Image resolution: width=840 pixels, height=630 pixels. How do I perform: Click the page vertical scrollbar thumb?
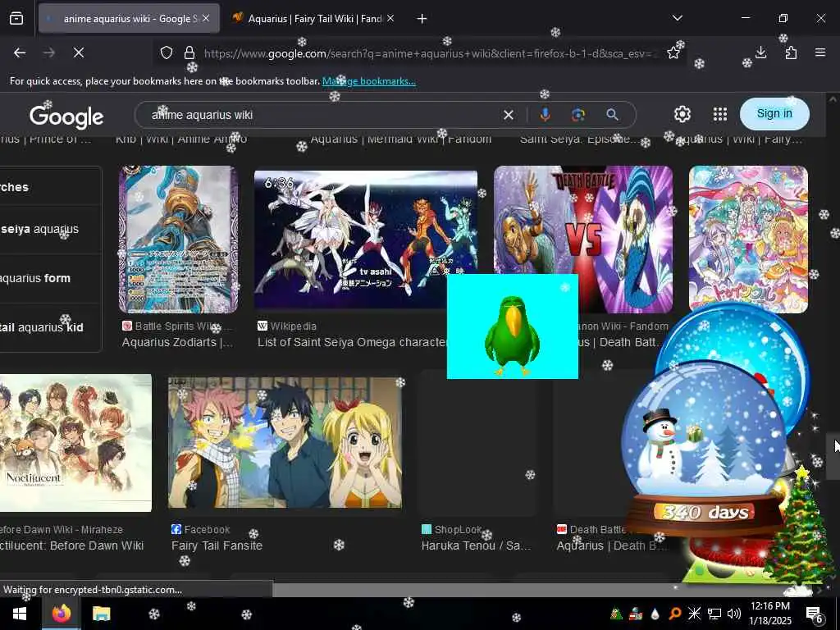pyautogui.click(x=832, y=456)
